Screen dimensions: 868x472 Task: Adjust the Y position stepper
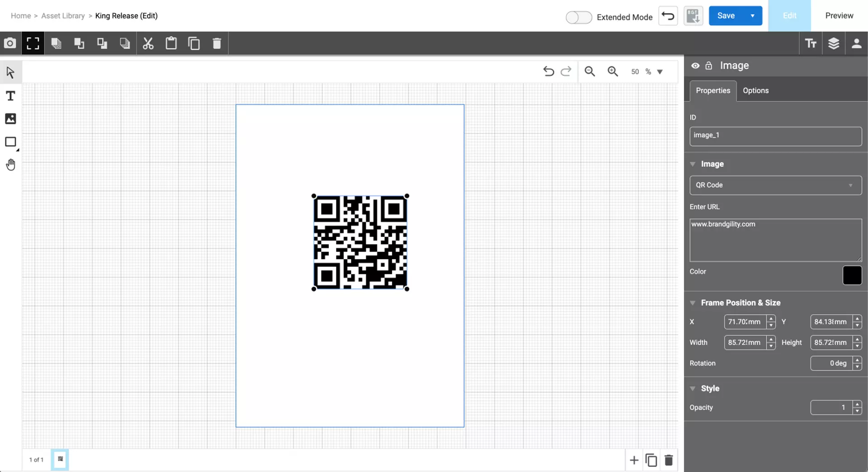pyautogui.click(x=857, y=322)
